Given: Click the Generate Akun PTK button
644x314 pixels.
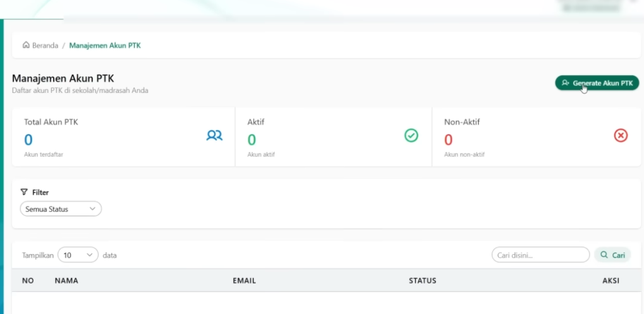Looking at the screenshot, I should click(597, 83).
